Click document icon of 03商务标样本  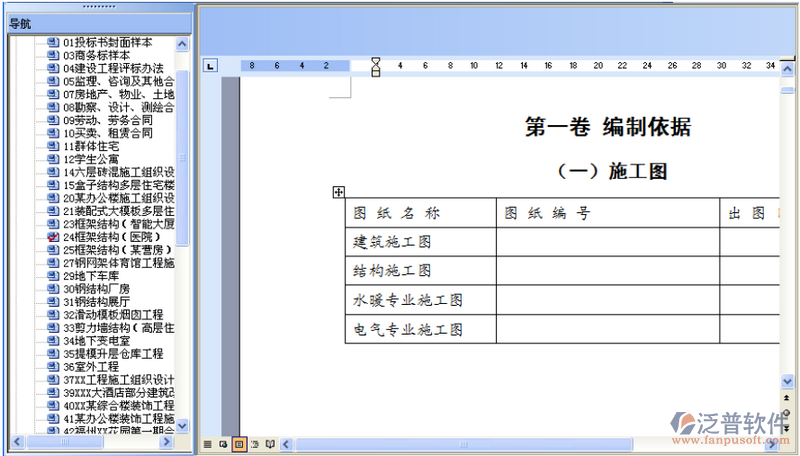pyautogui.click(x=53, y=55)
